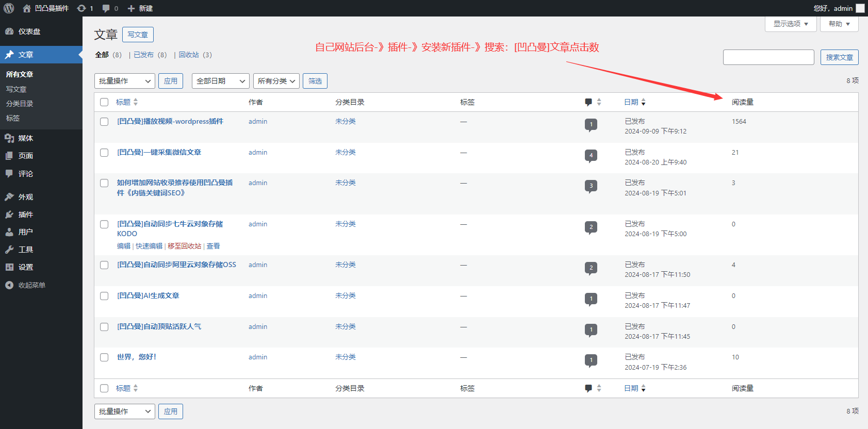This screenshot has height=429, width=868.
Task: Click the 新建 plus icon
Action: click(131, 8)
